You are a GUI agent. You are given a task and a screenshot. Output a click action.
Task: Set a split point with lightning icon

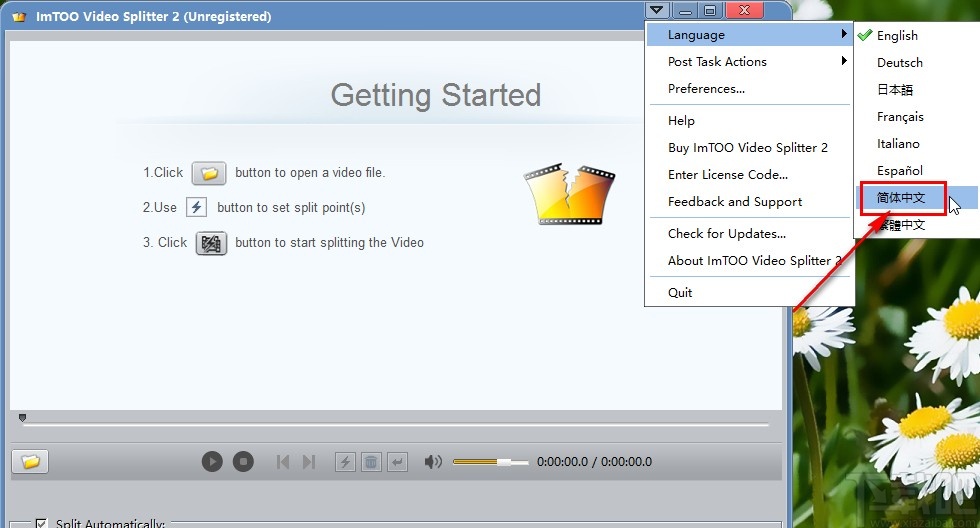[x=345, y=462]
